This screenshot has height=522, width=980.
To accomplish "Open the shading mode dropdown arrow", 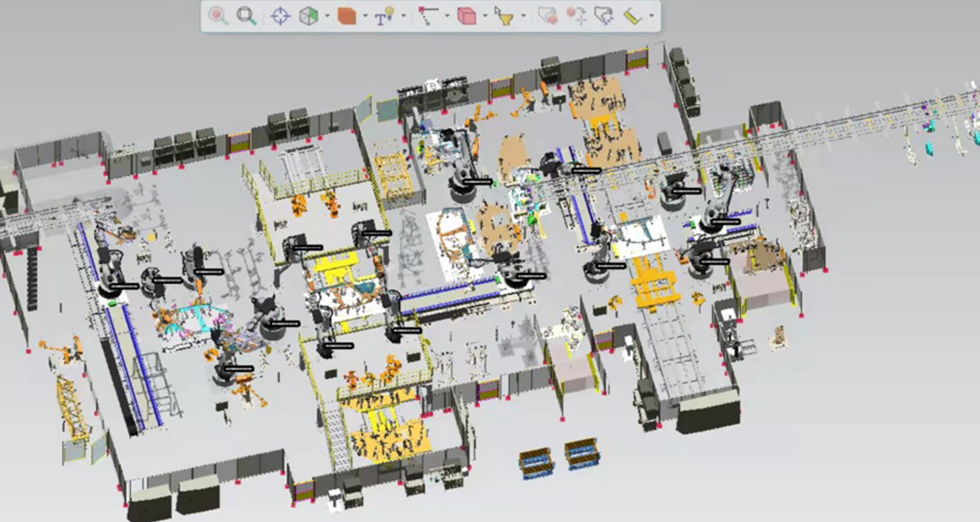I will click(x=365, y=16).
